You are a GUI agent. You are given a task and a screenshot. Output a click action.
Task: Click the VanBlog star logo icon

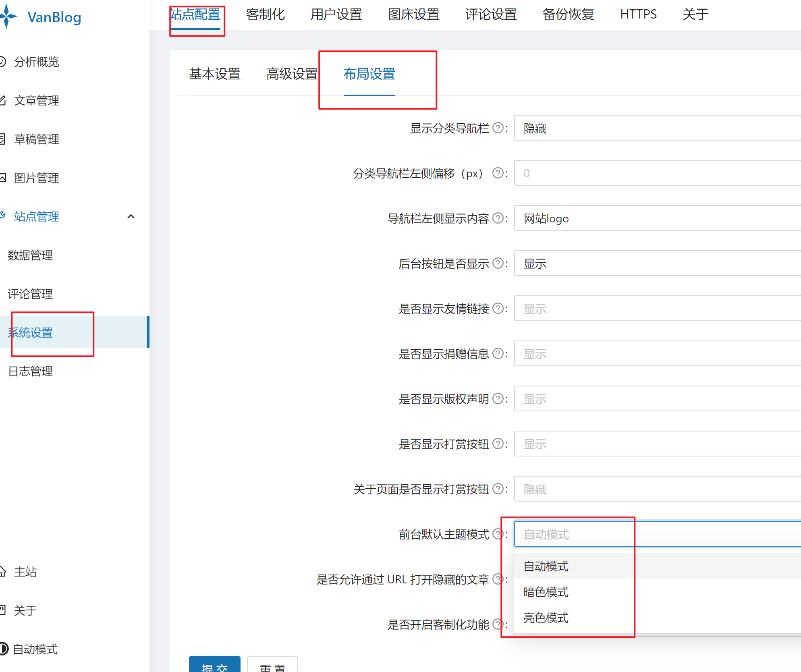click(x=8, y=16)
